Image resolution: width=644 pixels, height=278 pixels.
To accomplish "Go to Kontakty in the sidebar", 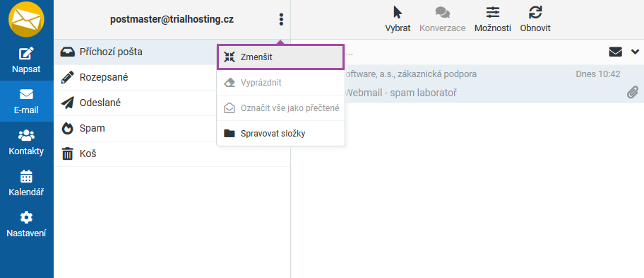I will click(x=27, y=142).
